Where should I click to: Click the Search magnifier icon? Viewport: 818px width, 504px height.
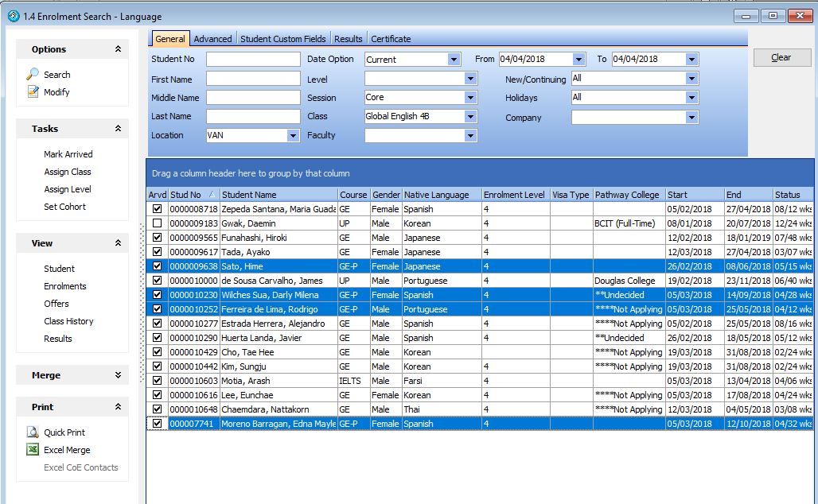(33, 74)
